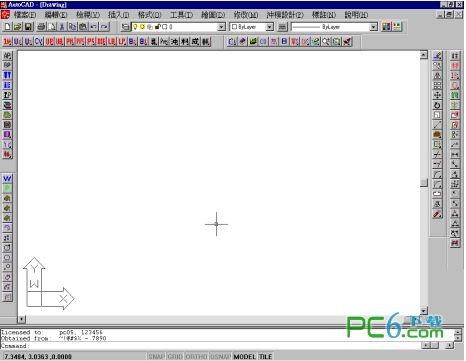Viewport: 466px width, 361px height.
Task: Click the blue W icon on left toolbar
Action: coord(7,179)
